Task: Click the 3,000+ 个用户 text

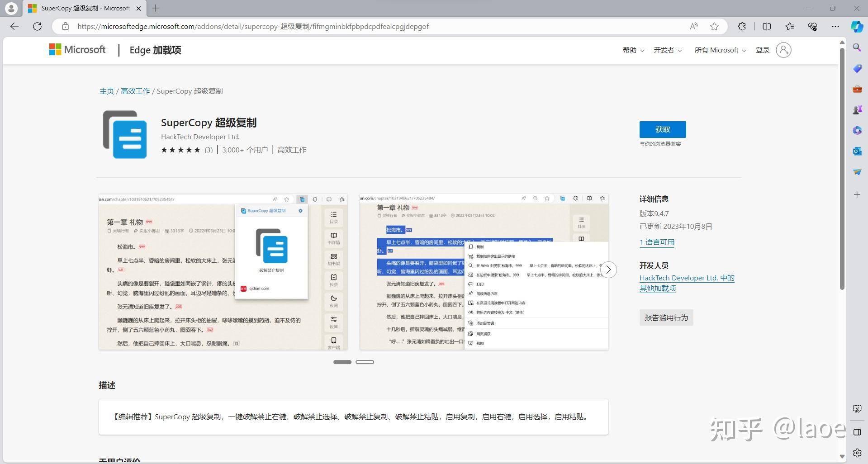Action: click(x=245, y=150)
